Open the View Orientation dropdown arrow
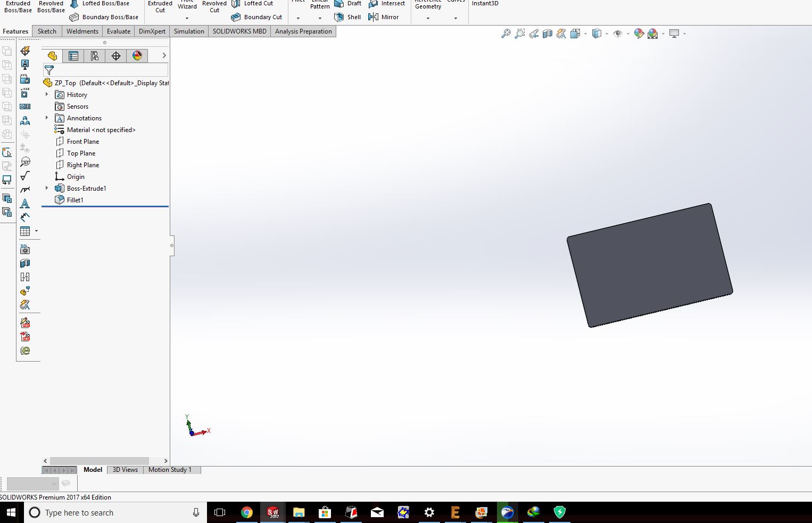The height and width of the screenshot is (523, 812). (x=585, y=34)
